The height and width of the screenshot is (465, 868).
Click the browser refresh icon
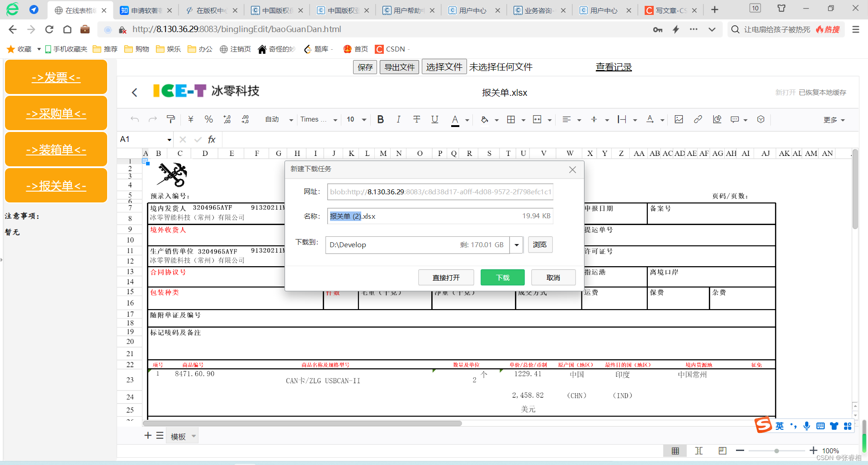click(49, 29)
